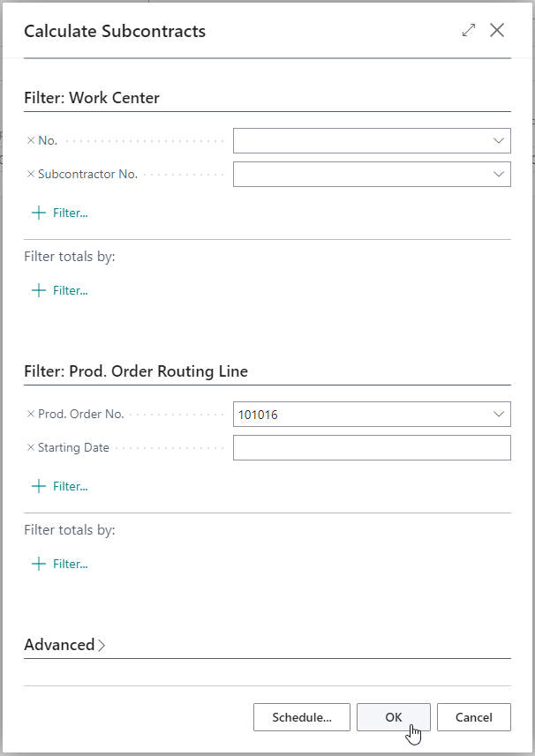The width and height of the screenshot is (535, 756).
Task: Remove the Subcontractor No. filter
Action: [x=31, y=175]
